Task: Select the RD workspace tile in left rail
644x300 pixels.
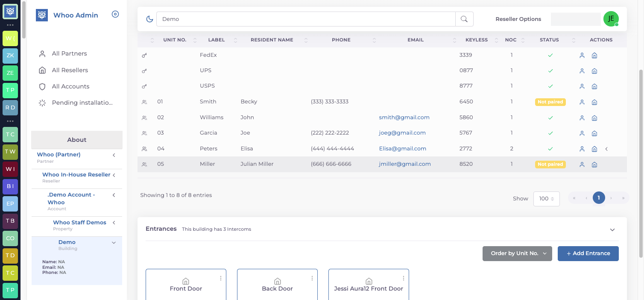Action: (x=10, y=108)
